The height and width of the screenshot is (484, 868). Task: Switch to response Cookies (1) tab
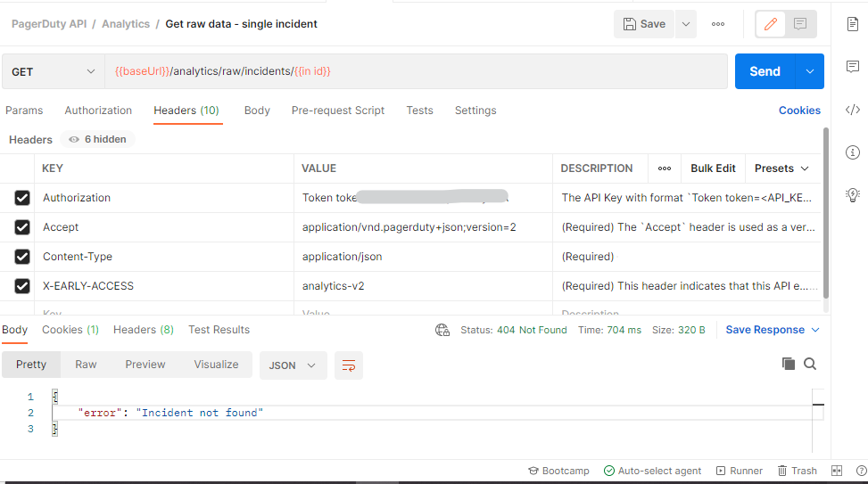coord(70,330)
